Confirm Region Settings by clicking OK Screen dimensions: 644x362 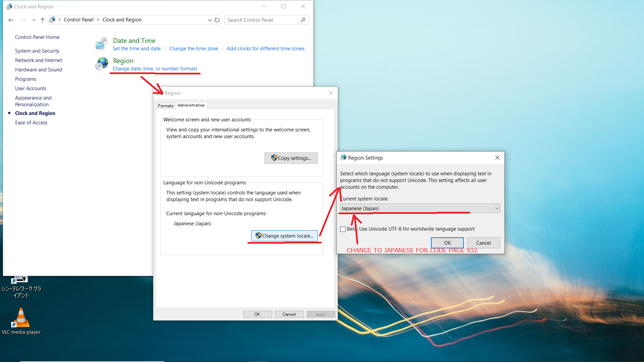tap(447, 243)
